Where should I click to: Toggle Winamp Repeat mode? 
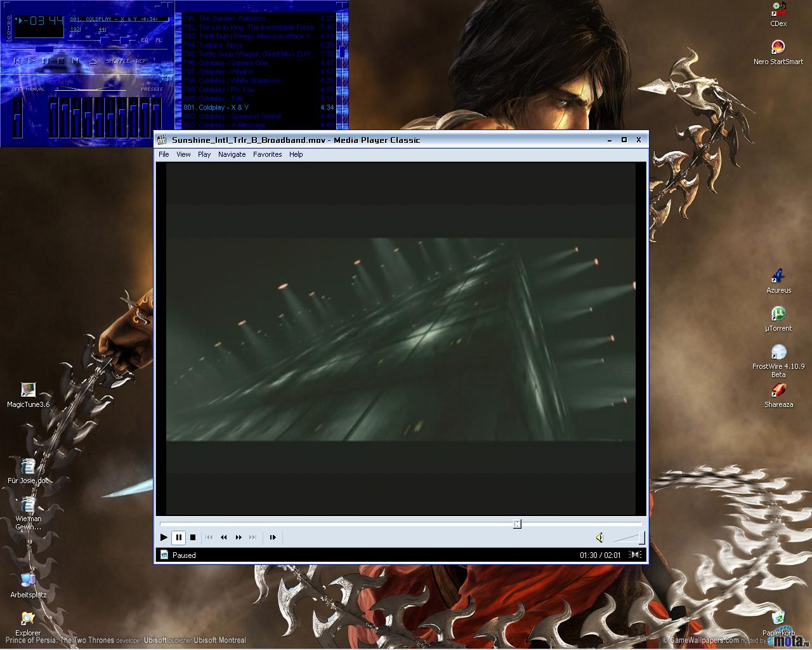pos(140,61)
